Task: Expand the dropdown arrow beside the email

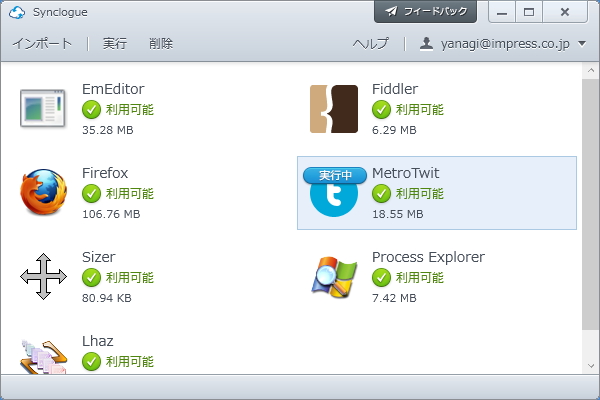Action: (x=582, y=44)
